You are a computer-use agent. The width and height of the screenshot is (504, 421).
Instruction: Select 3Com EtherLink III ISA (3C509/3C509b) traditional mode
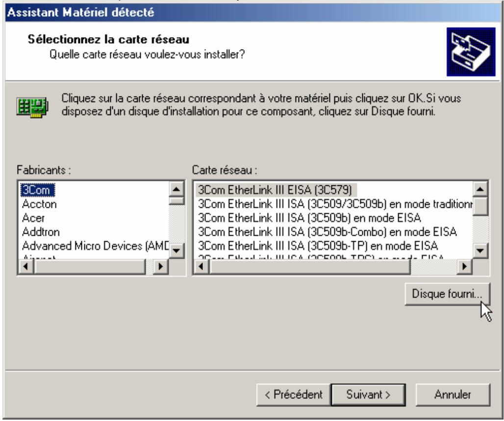(x=335, y=204)
